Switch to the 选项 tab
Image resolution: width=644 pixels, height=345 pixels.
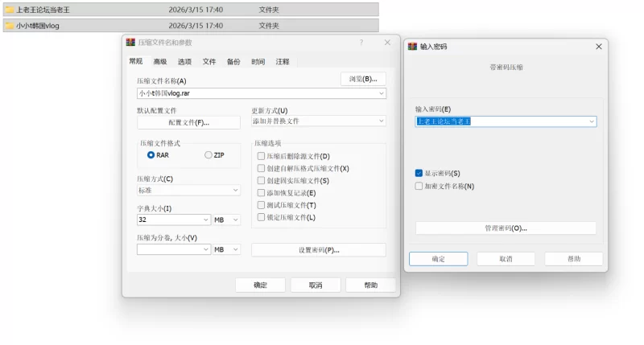tap(185, 62)
